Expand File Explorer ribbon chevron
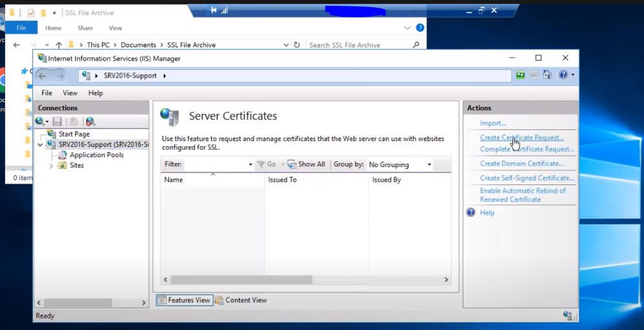 point(407,28)
